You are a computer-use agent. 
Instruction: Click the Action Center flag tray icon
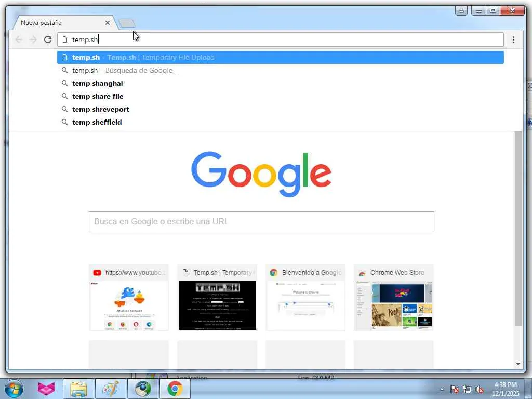tap(455, 389)
